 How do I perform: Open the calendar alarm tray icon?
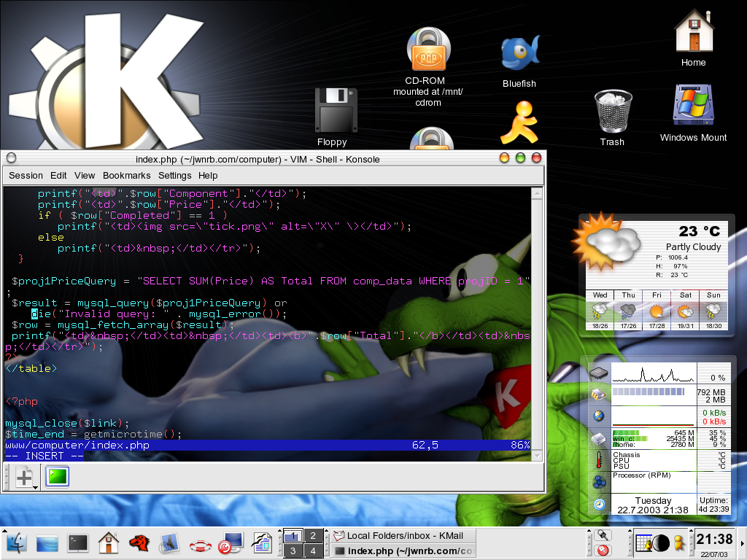pos(643,543)
